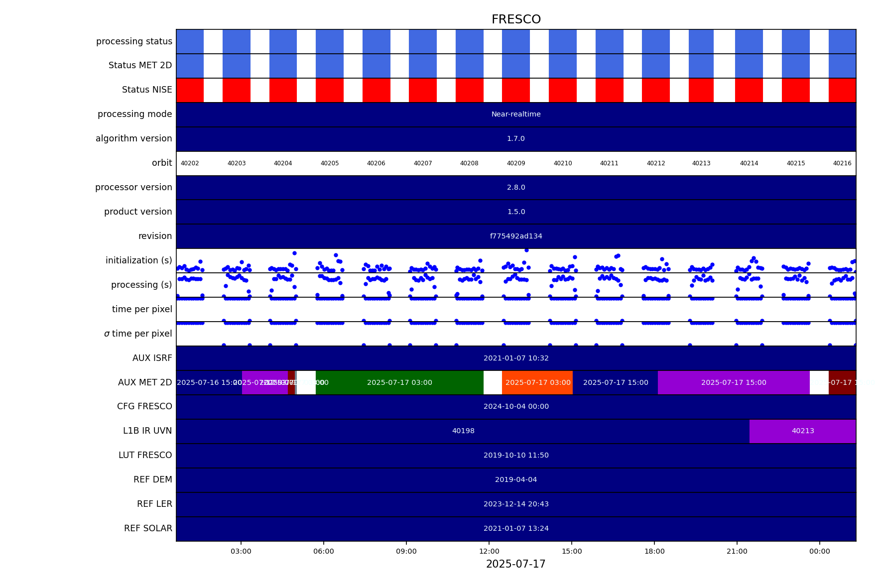Click the orange AUX MET 2D segment

tap(537, 383)
